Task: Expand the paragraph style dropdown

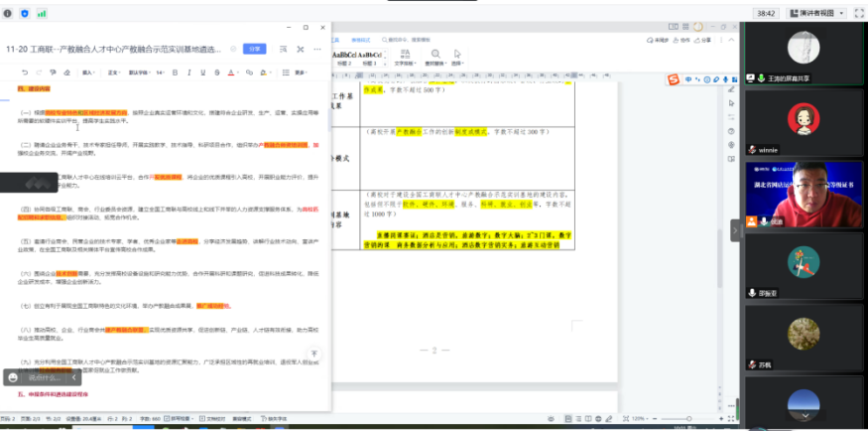Action: (x=115, y=72)
